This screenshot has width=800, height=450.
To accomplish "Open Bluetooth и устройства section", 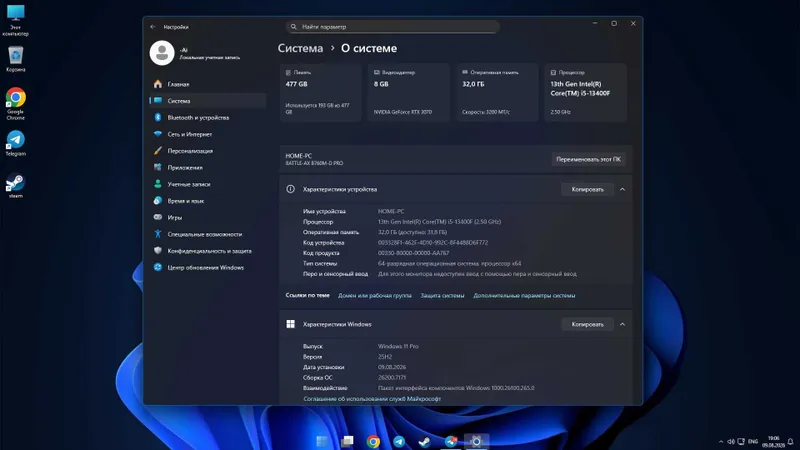I will 208,117.
